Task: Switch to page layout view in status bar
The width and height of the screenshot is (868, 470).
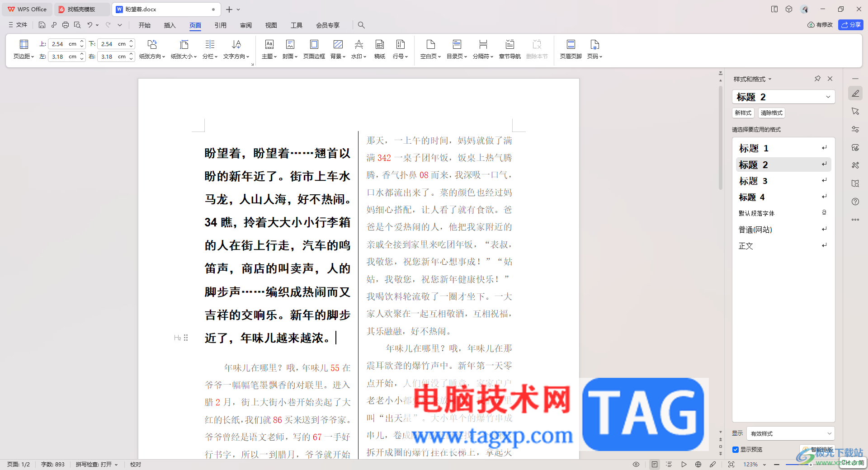Action: tap(655, 464)
